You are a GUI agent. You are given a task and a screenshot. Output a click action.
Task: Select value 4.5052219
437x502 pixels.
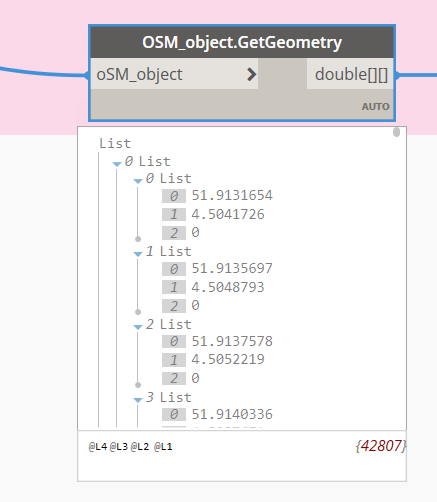tap(228, 359)
